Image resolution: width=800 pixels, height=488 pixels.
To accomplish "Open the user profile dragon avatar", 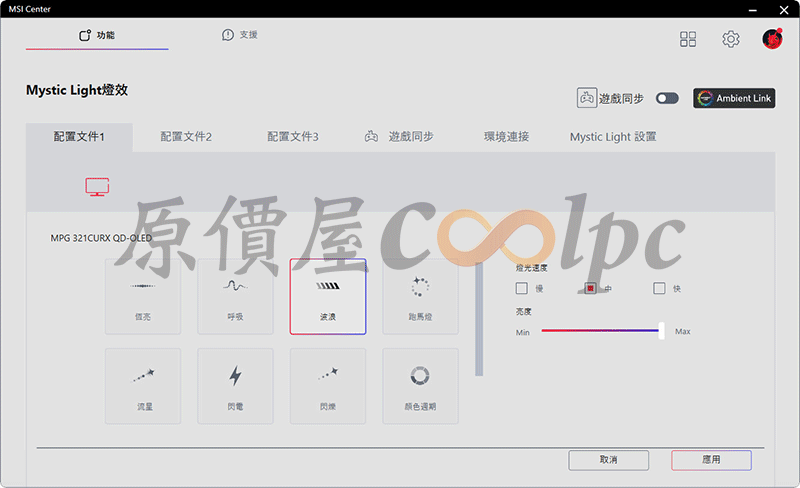I will [x=772, y=39].
